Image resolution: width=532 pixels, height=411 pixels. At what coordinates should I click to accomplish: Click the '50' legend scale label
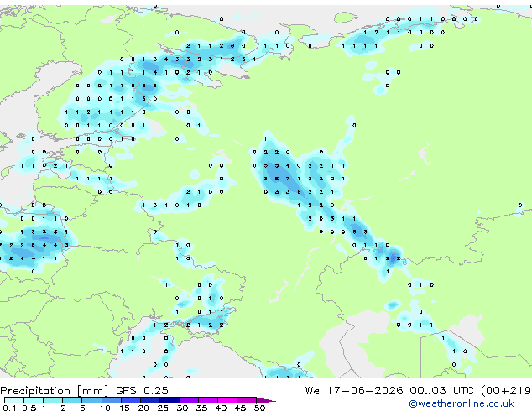pos(259,408)
